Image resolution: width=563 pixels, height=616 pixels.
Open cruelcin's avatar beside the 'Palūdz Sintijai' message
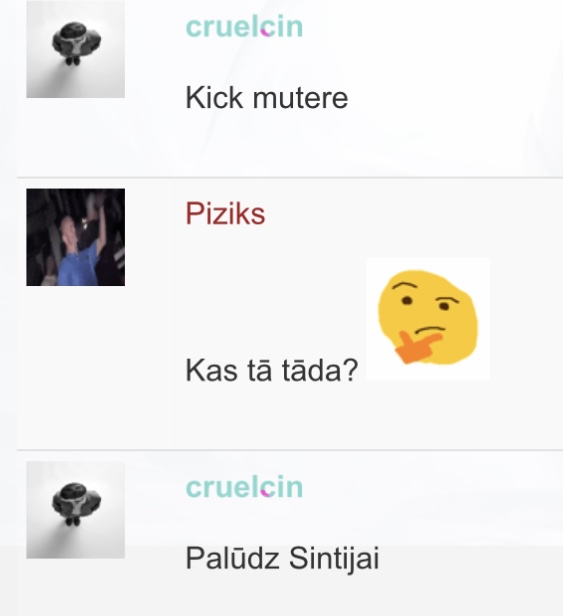[x=75, y=510]
